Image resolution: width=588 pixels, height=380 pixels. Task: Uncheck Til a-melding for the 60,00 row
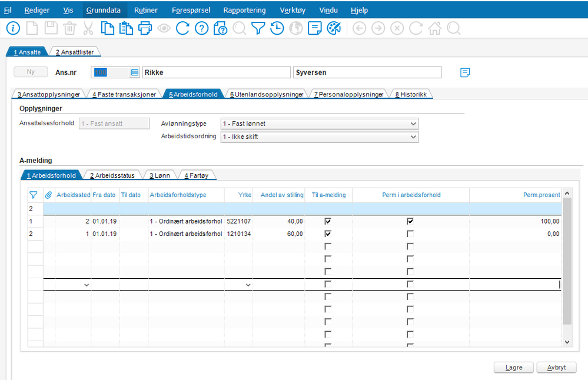pos(328,234)
